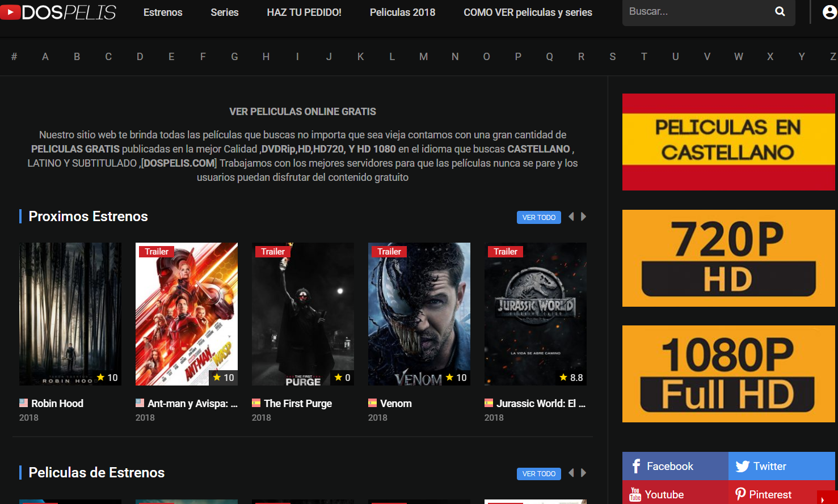Screen dimensions: 838x504
Task: Filter movies by letter Y
Action: tap(802, 57)
